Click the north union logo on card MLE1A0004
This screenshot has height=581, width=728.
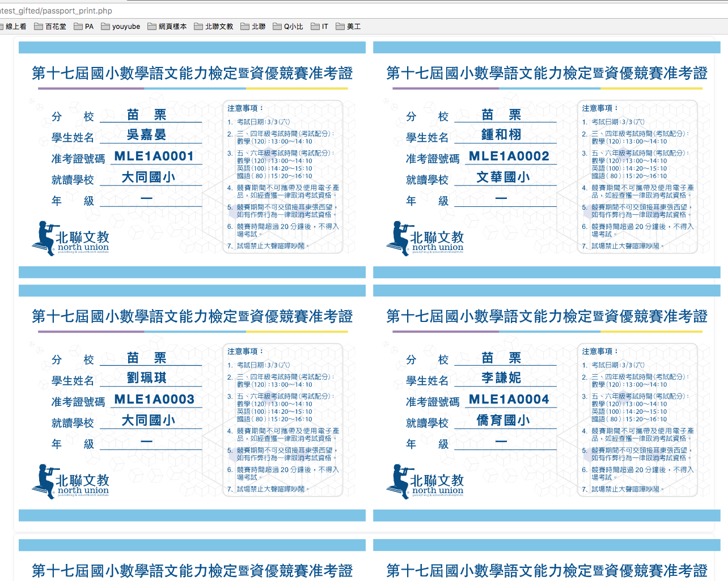(425, 481)
